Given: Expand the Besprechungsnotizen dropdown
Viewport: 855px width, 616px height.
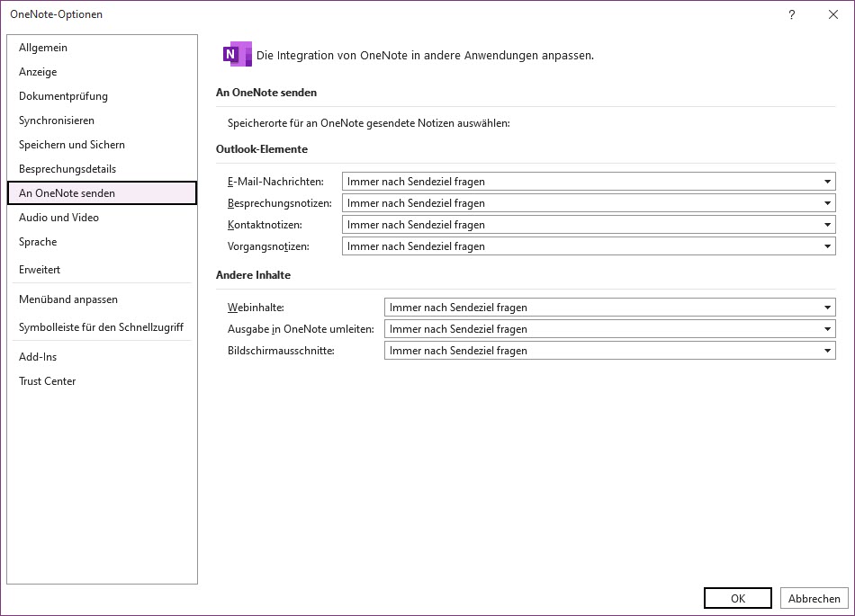Looking at the screenshot, I should point(589,203).
